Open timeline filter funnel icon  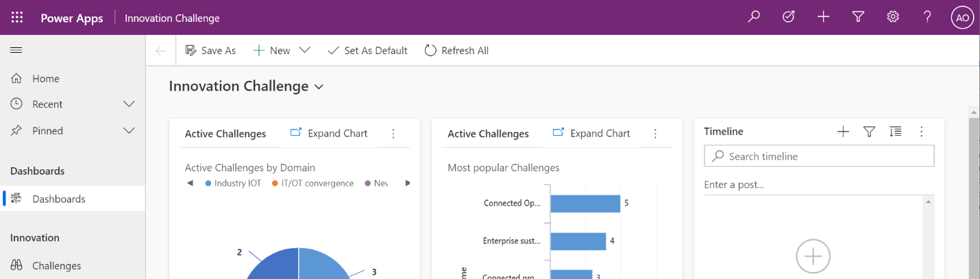pos(869,132)
